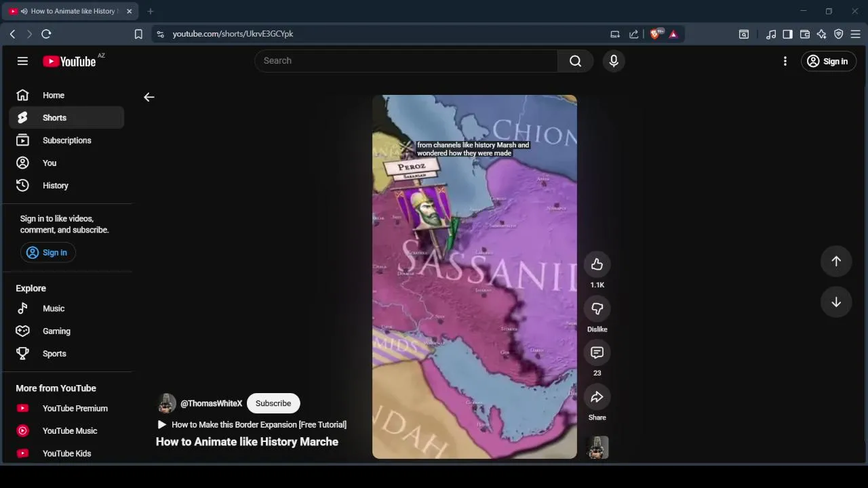
Task: Open the tab search icon in toolbar
Action: click(744, 34)
